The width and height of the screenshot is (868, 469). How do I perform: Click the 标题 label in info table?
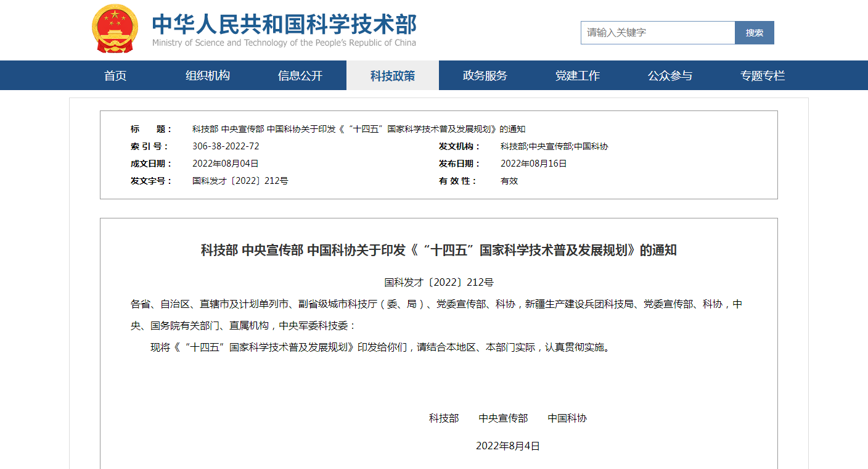pos(151,129)
